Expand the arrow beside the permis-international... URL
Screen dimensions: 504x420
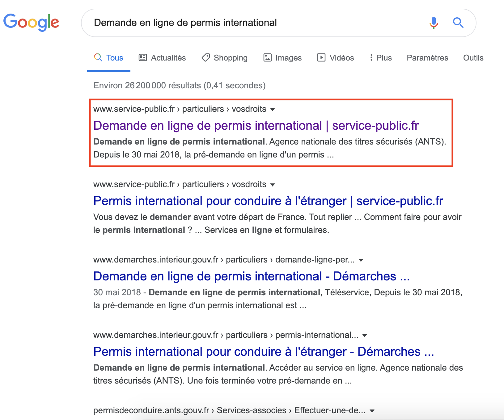point(365,335)
